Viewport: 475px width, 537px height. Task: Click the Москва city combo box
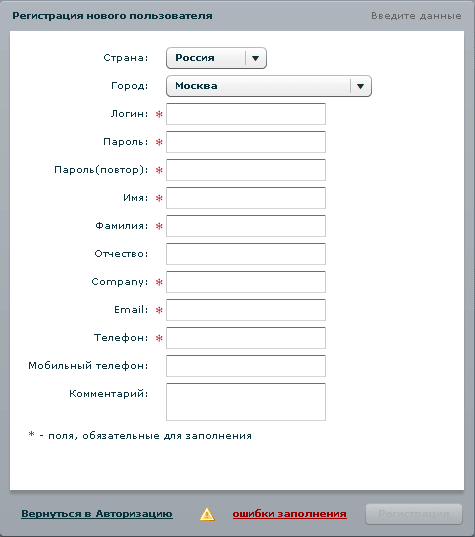click(269, 86)
